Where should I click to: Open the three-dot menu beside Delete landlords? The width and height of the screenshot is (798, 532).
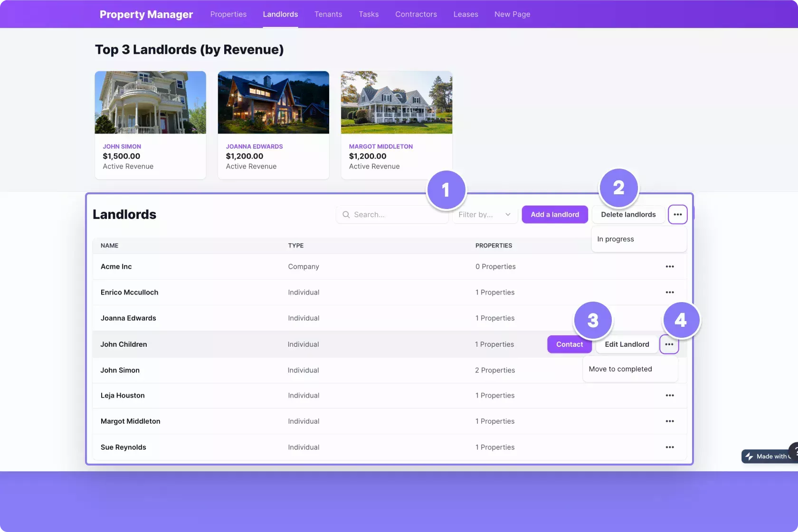pyautogui.click(x=677, y=215)
